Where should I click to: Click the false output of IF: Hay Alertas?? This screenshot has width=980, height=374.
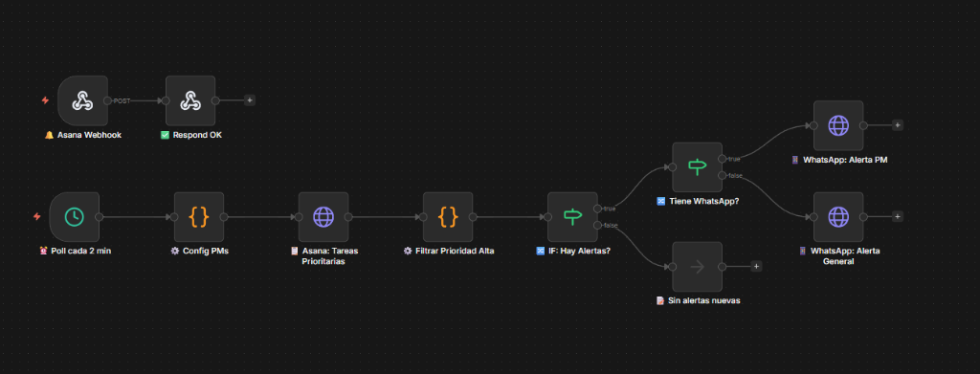(x=598, y=225)
